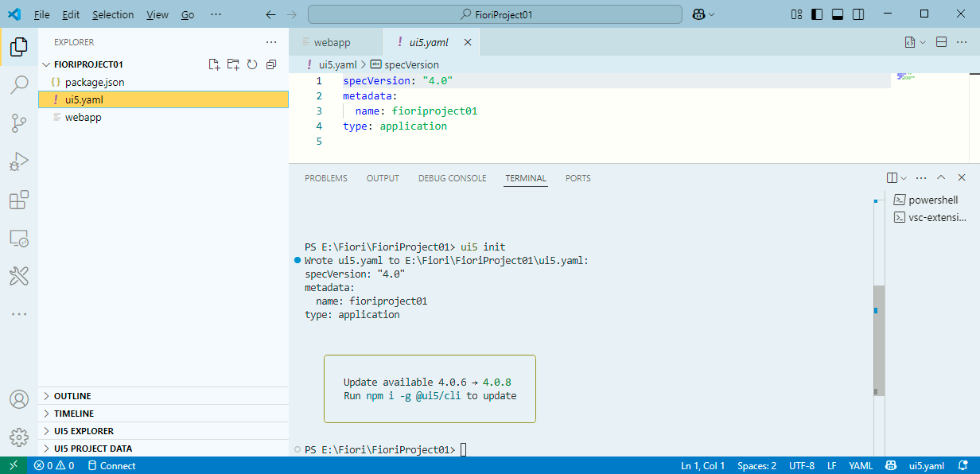Open the Remote Explorer view
The image size is (980, 474).
pos(18,238)
